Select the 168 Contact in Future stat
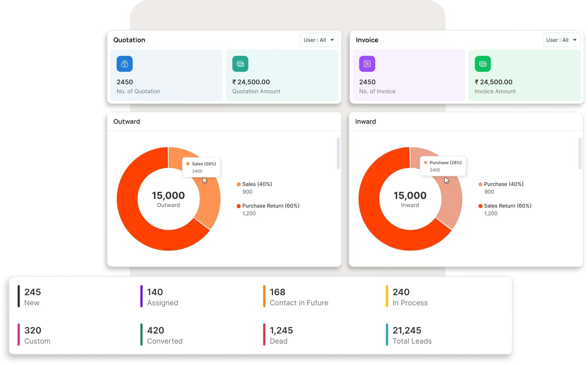 tap(296, 297)
